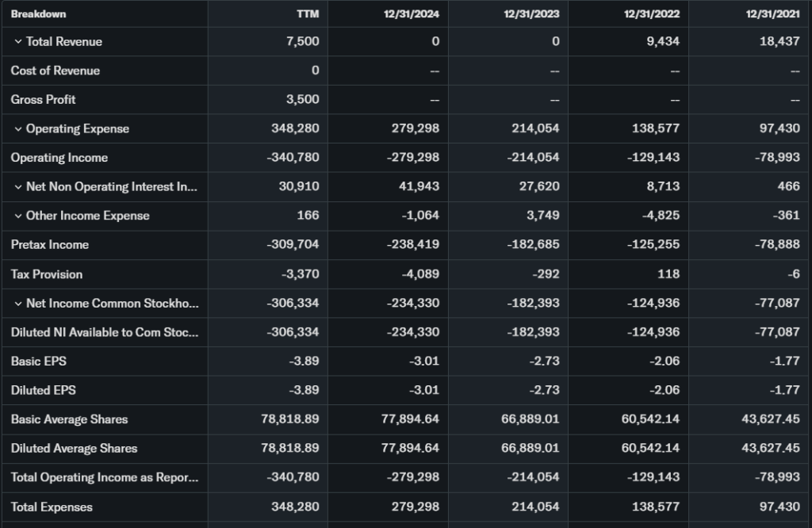Click the TTM column header
The height and width of the screenshot is (528, 812).
(308, 13)
